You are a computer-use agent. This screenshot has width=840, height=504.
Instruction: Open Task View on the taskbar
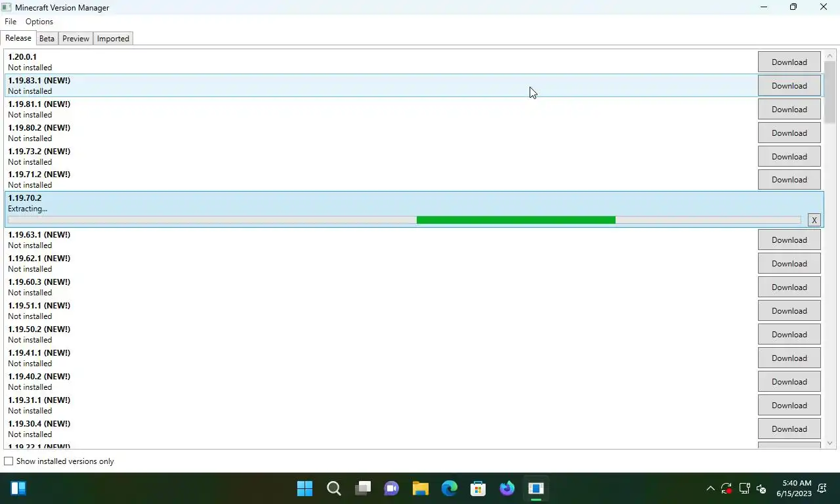[x=363, y=488]
